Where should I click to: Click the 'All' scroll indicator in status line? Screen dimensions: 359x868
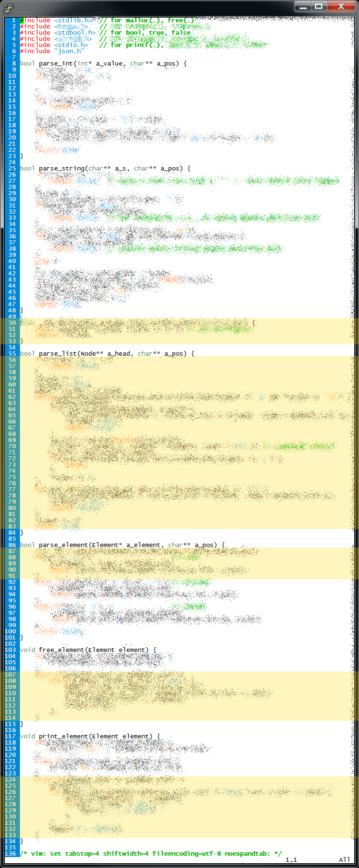[344, 859]
